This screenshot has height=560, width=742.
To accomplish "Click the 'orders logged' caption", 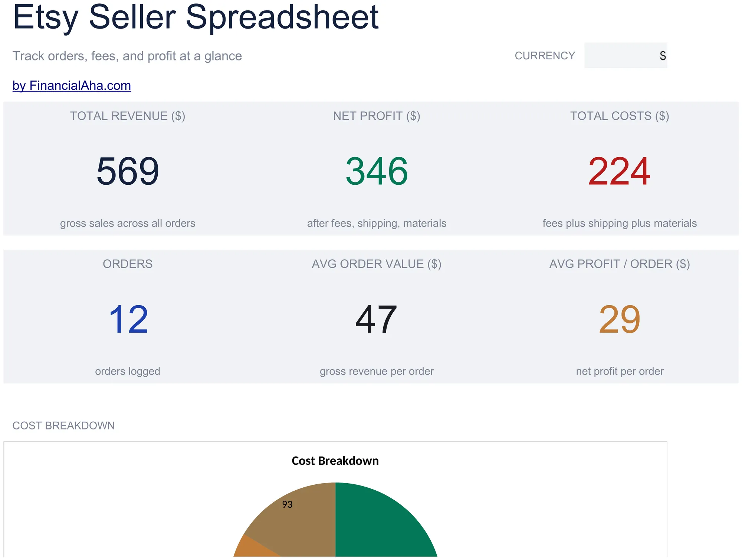I will pos(128,371).
